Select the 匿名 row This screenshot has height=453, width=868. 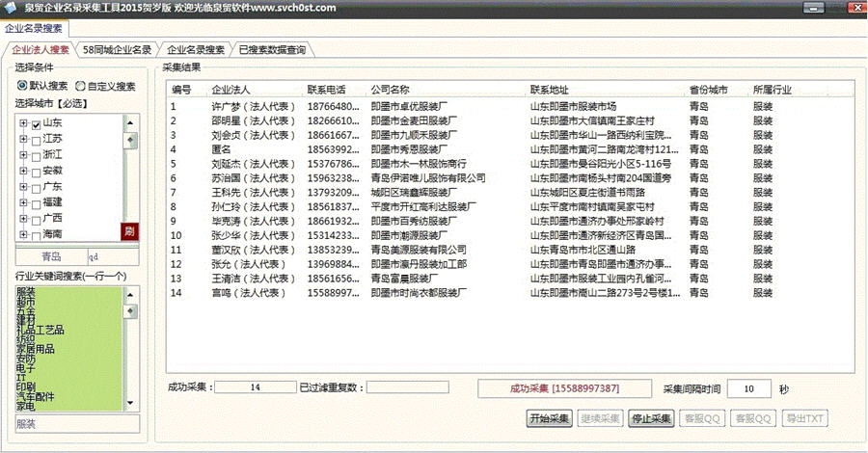pos(509,149)
